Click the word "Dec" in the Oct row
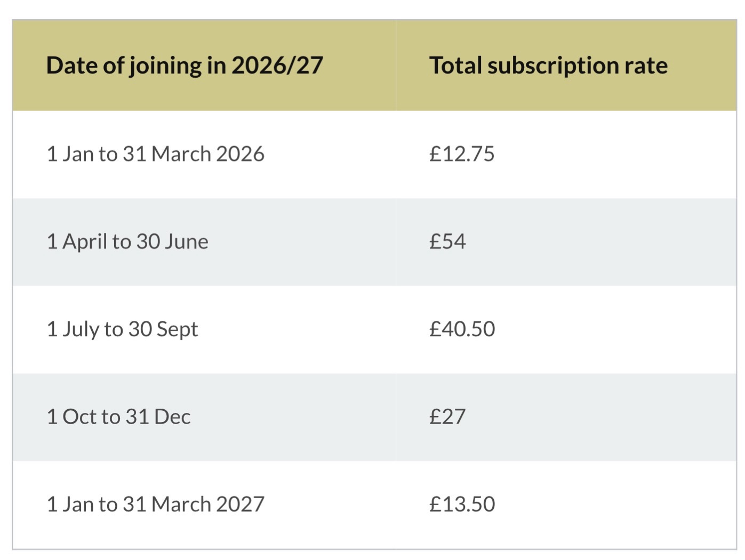Screen dimensions: 745x560 tap(172, 417)
